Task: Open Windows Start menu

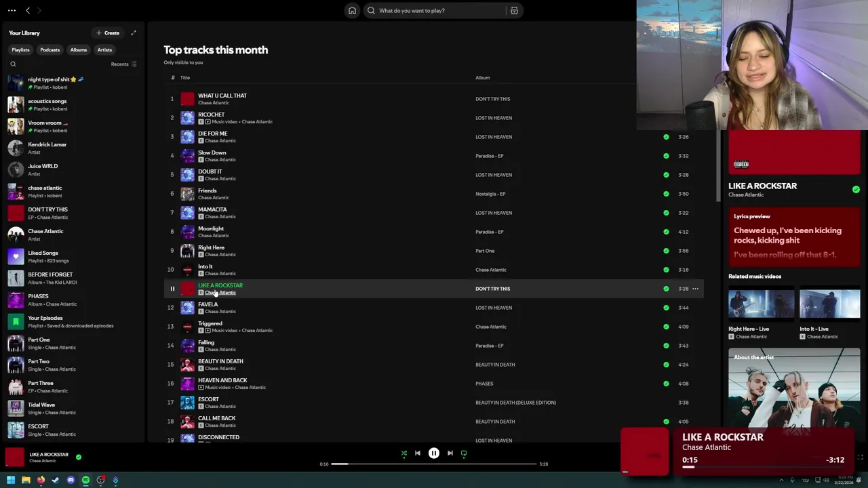Action: 11,480
